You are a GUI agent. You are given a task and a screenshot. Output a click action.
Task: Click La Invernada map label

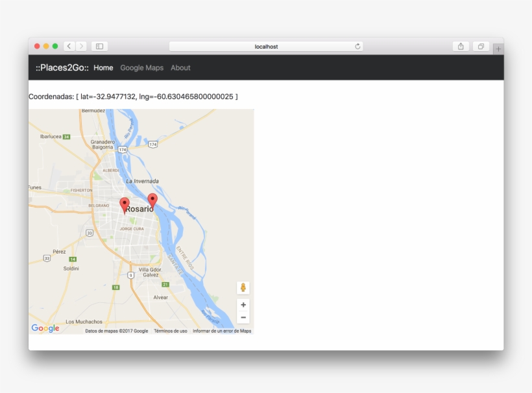click(142, 181)
